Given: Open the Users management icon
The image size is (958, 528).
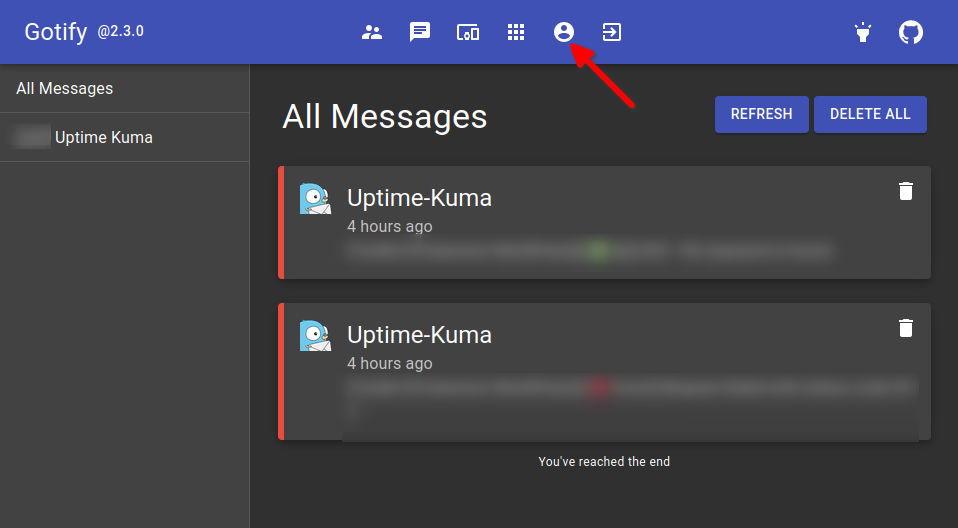Looking at the screenshot, I should pos(372,32).
